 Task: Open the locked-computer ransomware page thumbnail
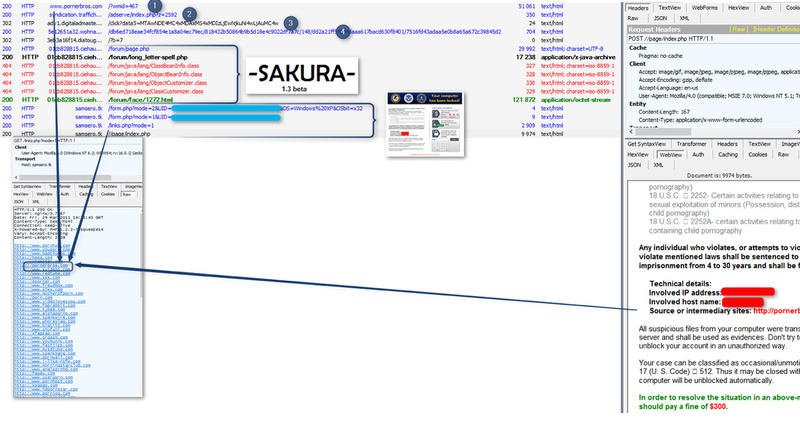[426, 124]
